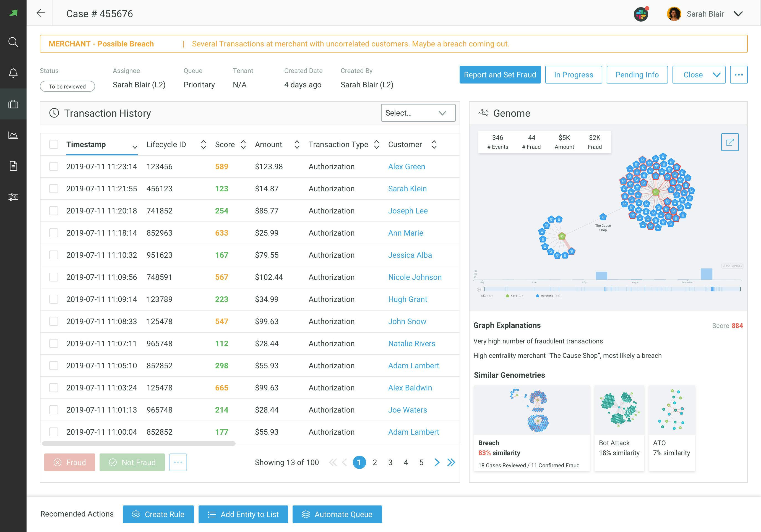
Task: Open customer link Jessica Alba
Action: pyautogui.click(x=410, y=255)
